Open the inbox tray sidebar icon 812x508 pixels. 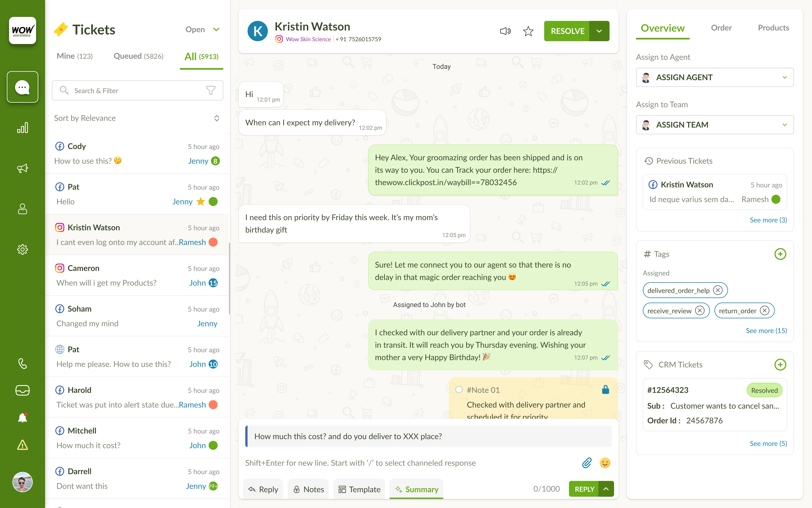click(22, 390)
